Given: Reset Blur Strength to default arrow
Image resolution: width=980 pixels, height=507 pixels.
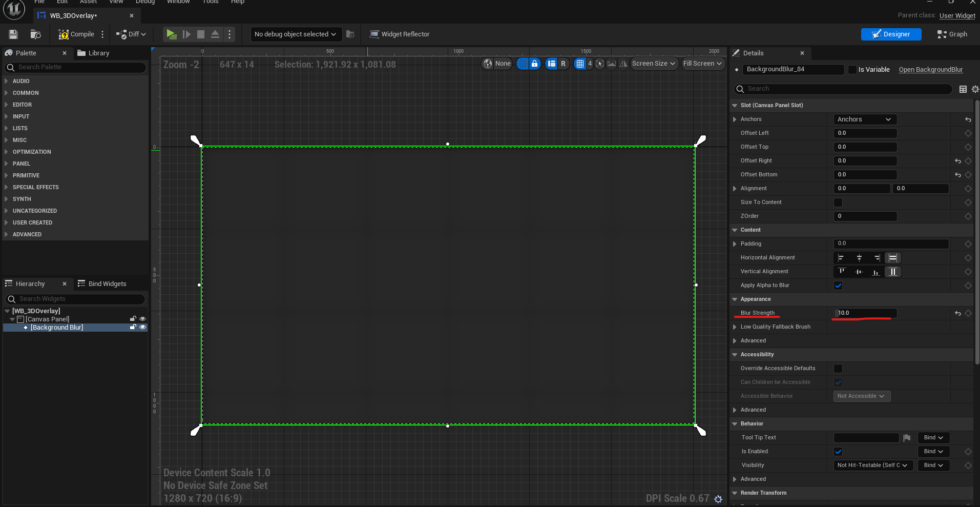Looking at the screenshot, I should click(x=957, y=313).
